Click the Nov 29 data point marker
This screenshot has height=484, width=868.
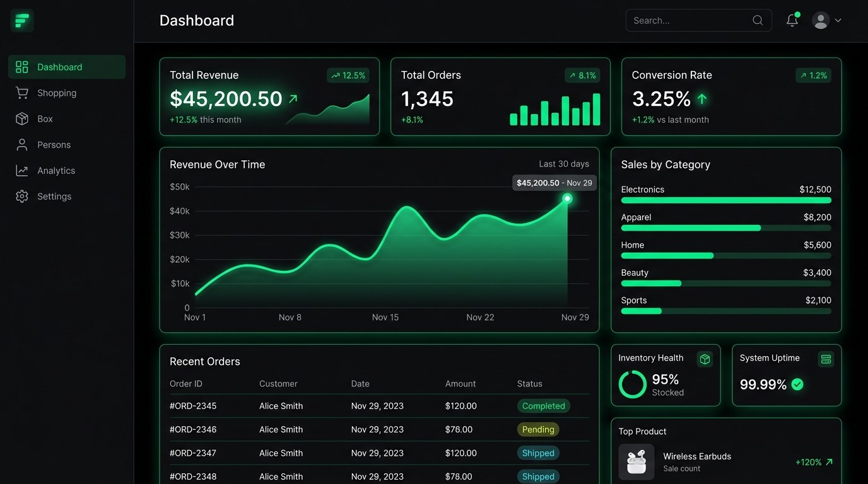pos(567,199)
